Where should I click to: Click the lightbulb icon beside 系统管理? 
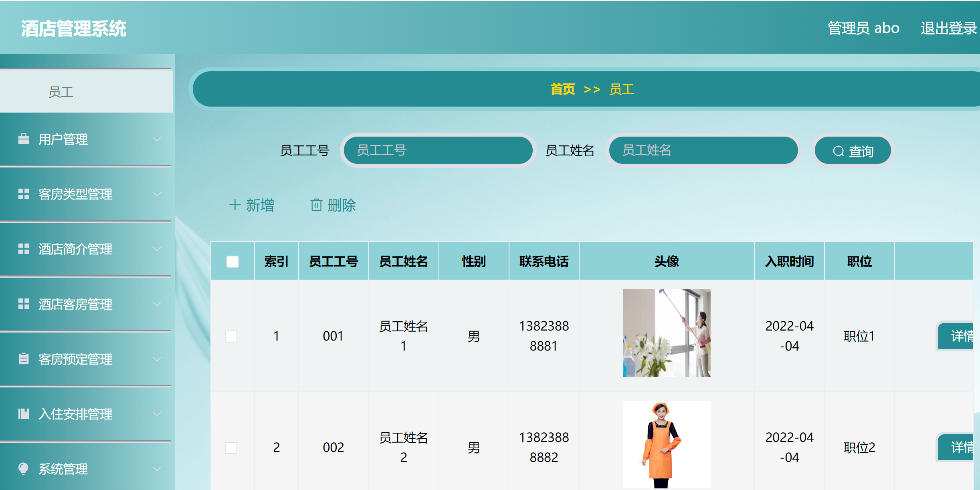point(24,468)
